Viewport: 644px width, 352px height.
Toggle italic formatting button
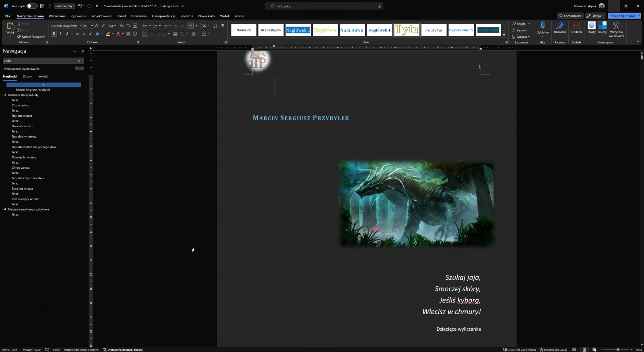click(x=60, y=34)
